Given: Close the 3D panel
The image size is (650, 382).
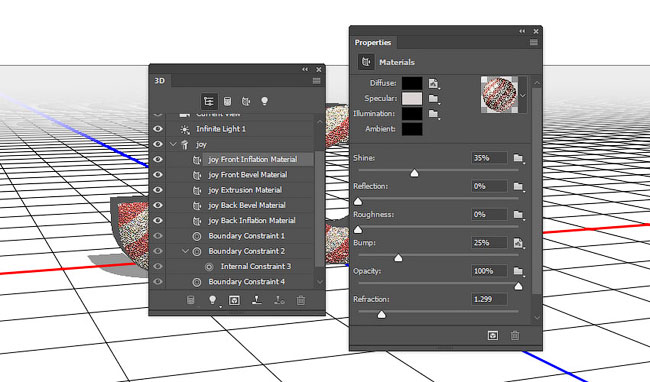Looking at the screenshot, I should pyautogui.click(x=319, y=70).
